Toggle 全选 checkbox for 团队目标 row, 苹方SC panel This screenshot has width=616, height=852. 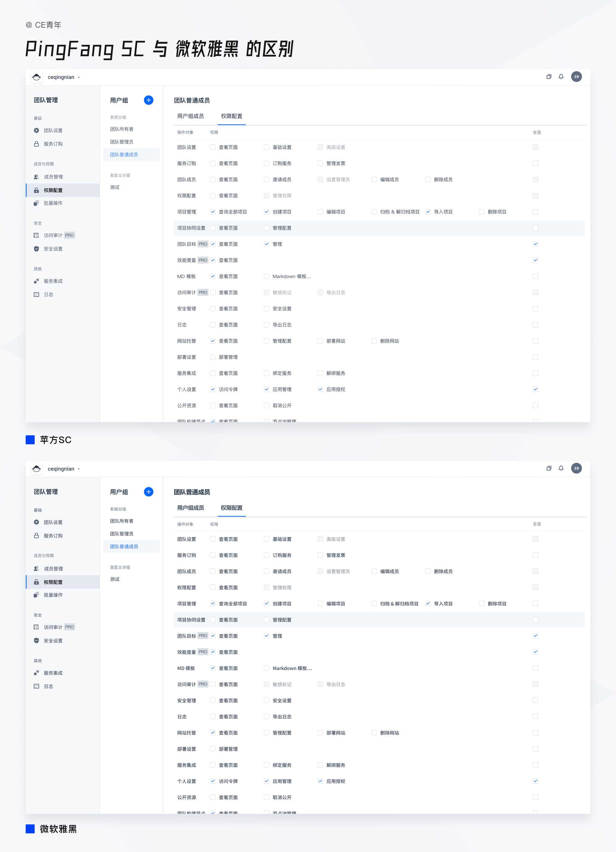point(536,244)
